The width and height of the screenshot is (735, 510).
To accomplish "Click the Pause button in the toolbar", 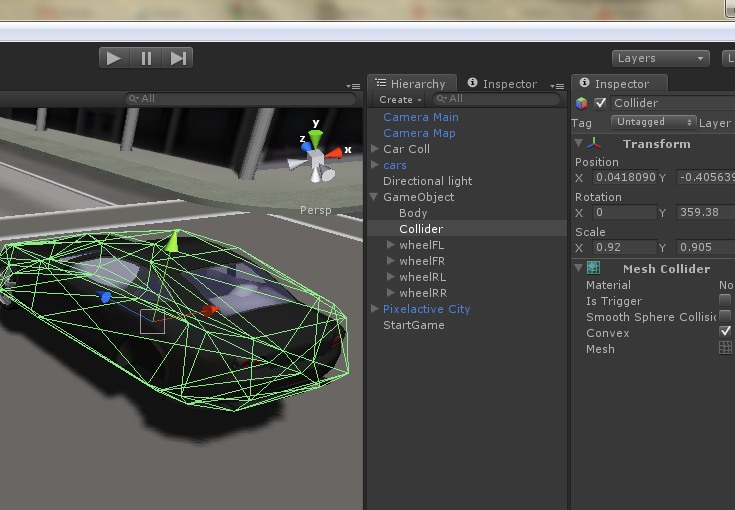I will tap(146, 58).
